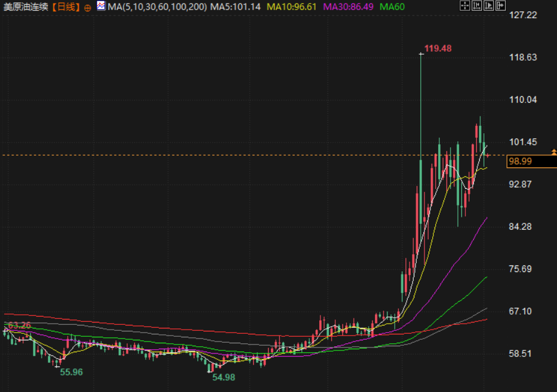Viewport: 557px width, 392px height.
Task: Click the orange circled-plus icon after 日线
Action: [87, 8]
